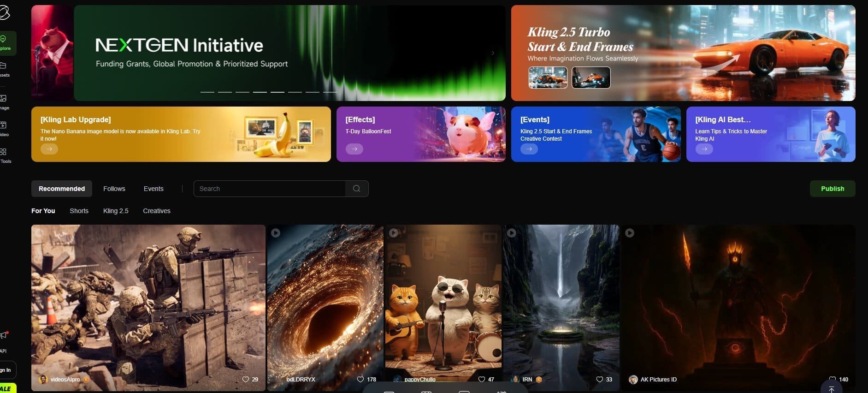Like the black hole video with 178 likes
Image resolution: width=868 pixels, height=393 pixels.
click(360, 379)
